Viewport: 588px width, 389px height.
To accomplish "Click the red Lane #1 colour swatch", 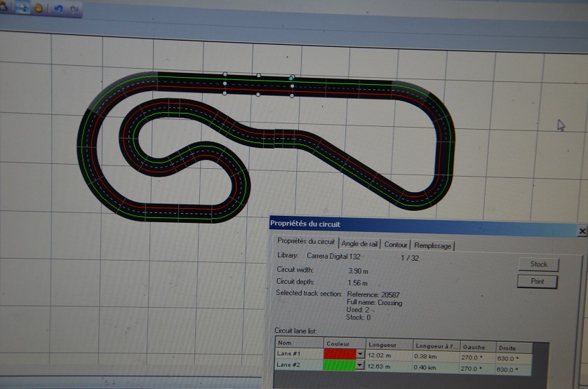I will [x=340, y=354].
